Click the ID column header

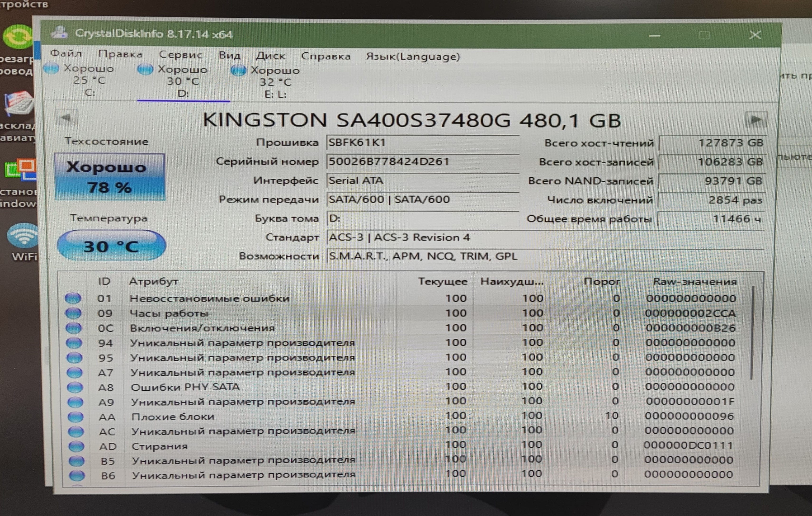pyautogui.click(x=104, y=281)
